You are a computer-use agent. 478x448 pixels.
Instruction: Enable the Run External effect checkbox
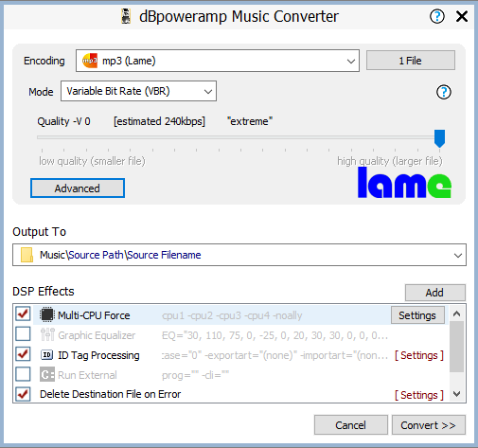point(23,374)
